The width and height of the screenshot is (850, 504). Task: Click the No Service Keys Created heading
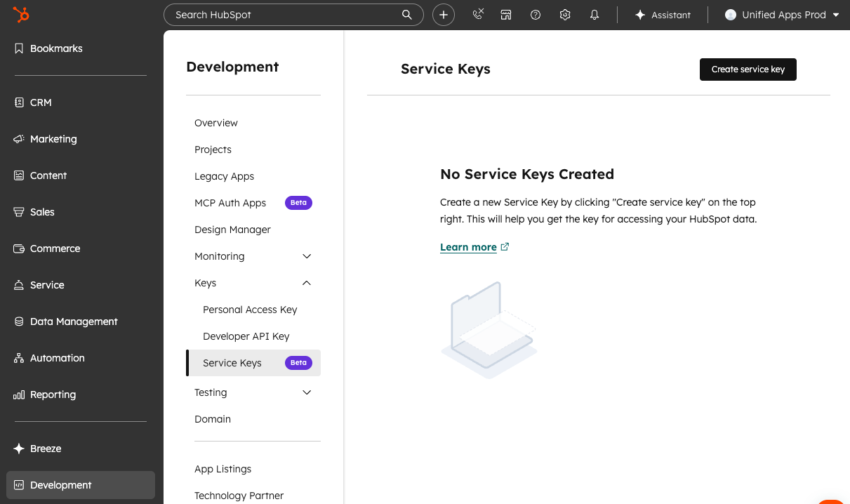click(527, 174)
